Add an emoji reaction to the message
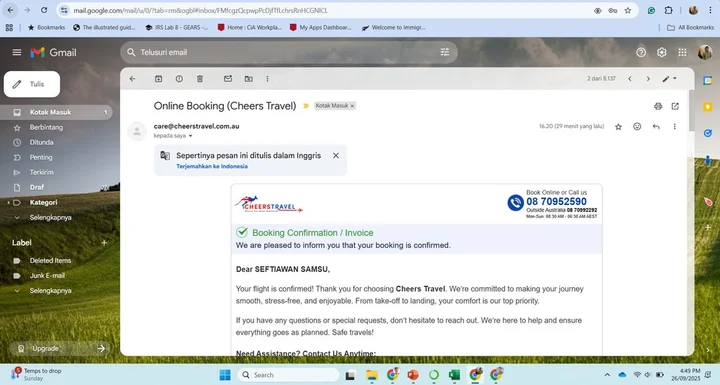 click(637, 126)
